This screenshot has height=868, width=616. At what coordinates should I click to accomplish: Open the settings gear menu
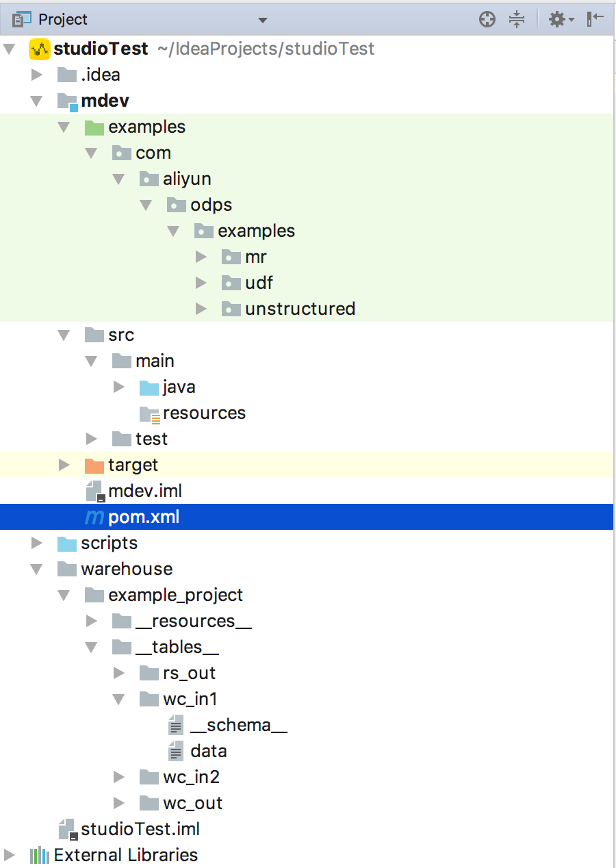coord(562,20)
